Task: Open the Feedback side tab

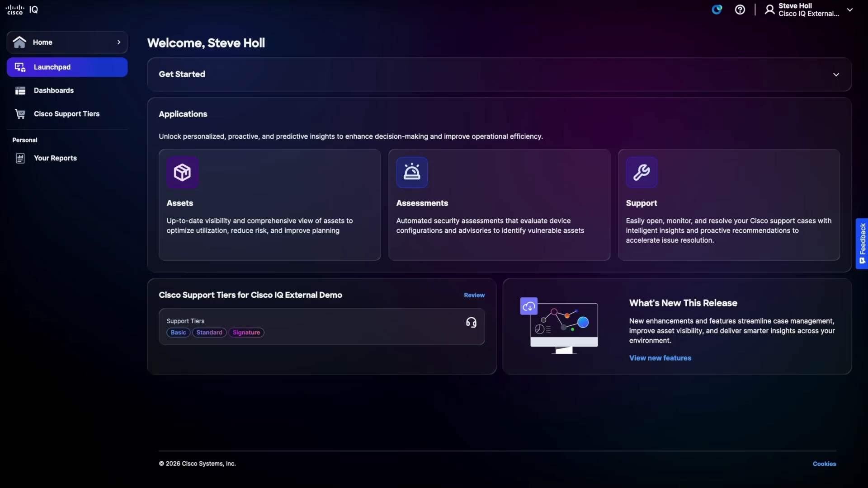Action: 862,244
